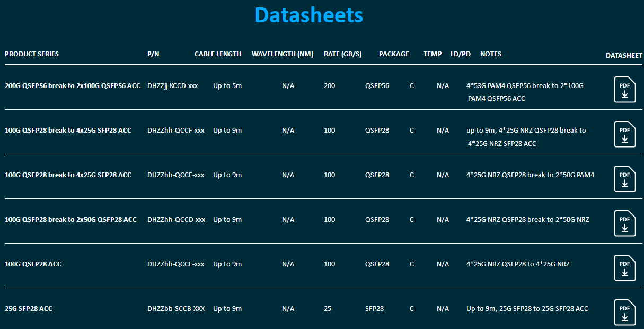
Task: Download PDF datasheet for 25G SFP28 ACC
Action: [x=625, y=312]
